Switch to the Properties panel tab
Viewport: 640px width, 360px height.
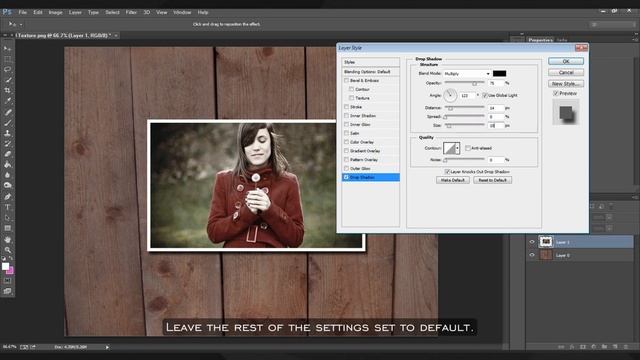540,40
